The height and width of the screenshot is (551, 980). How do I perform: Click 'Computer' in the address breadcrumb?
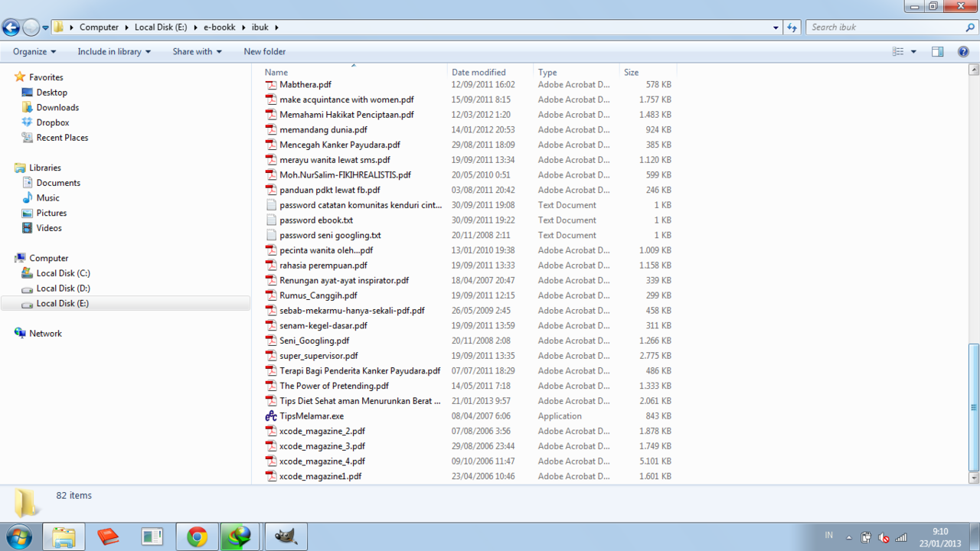tap(100, 28)
